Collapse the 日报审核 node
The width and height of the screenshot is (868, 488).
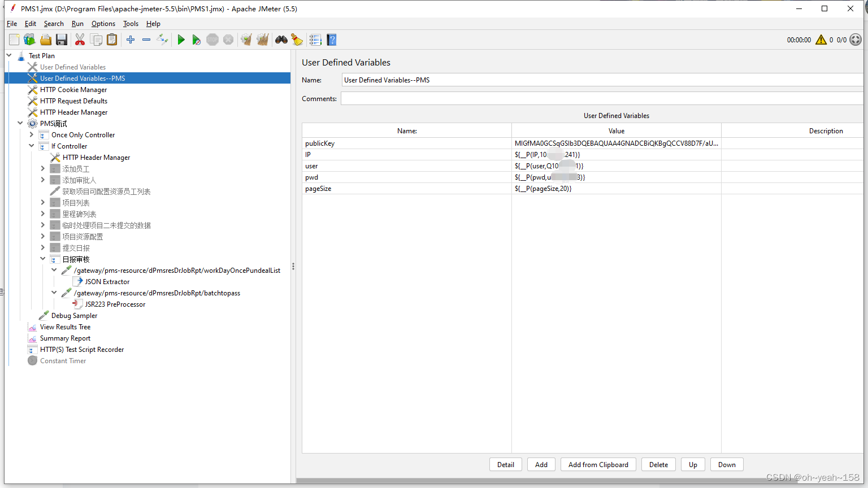click(43, 259)
